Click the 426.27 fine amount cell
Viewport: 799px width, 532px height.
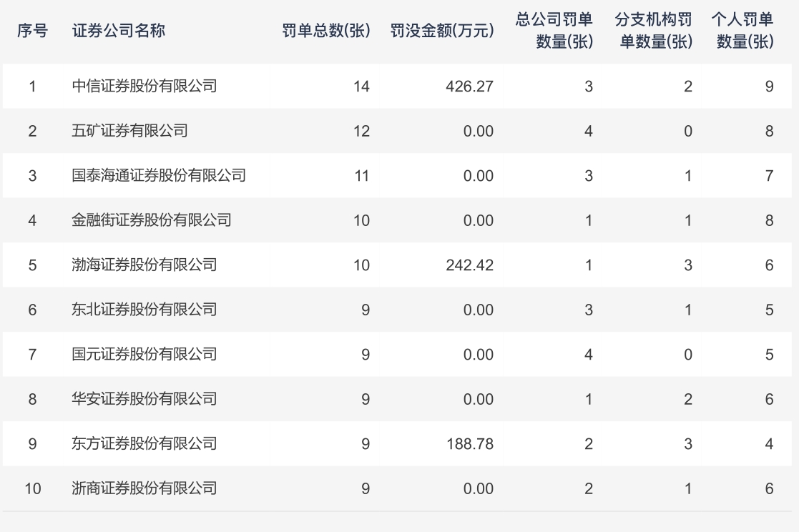469,87
